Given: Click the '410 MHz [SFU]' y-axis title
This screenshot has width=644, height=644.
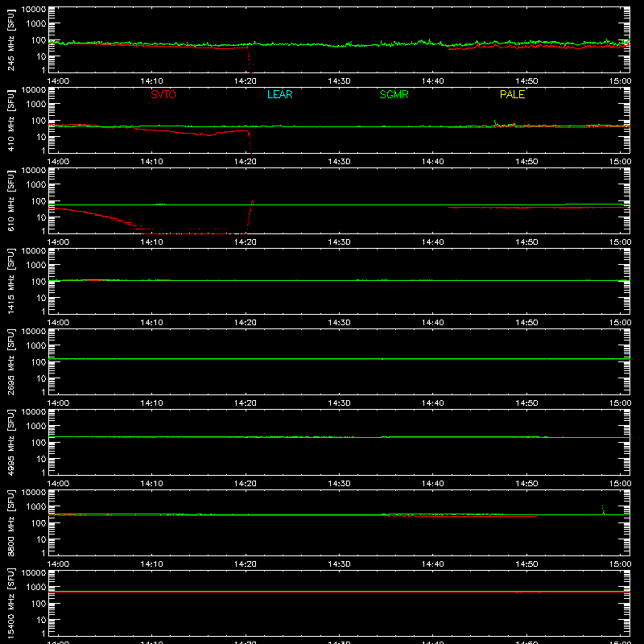Looking at the screenshot, I should click(10, 120).
